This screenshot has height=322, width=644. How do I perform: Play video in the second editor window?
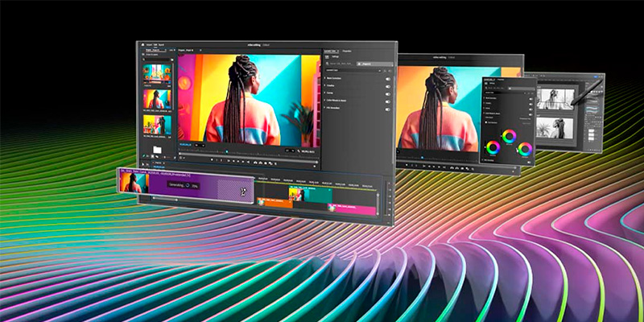[x=434, y=167]
